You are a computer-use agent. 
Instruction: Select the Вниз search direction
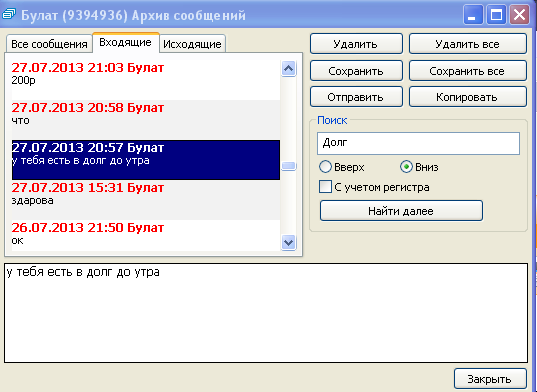(x=406, y=167)
